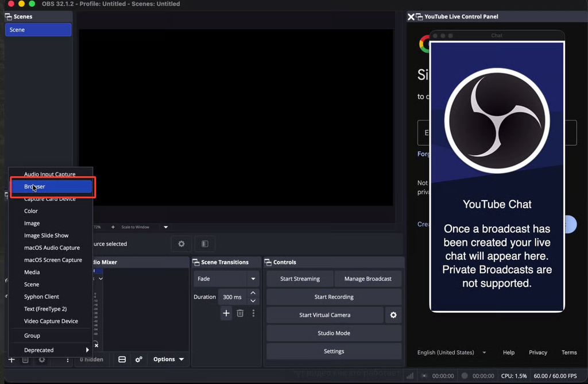Viewport: 588px width, 384px height.
Task: Click the Chat window title bar
Action: 497,35
